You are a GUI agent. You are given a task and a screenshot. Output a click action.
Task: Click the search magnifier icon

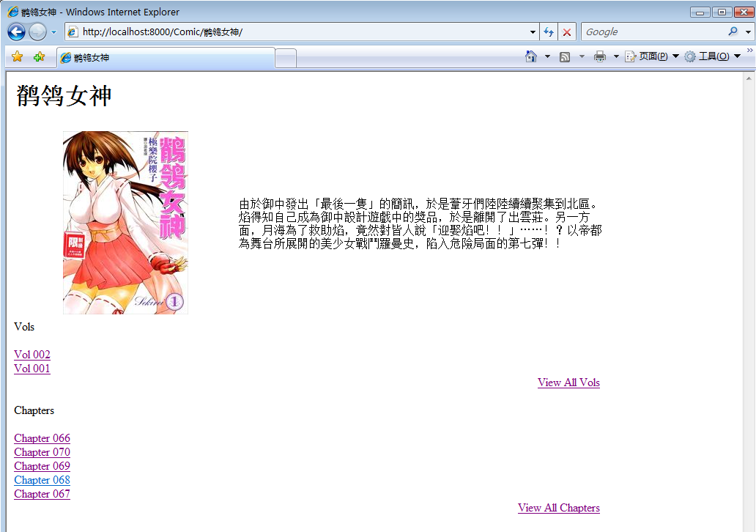click(x=733, y=32)
